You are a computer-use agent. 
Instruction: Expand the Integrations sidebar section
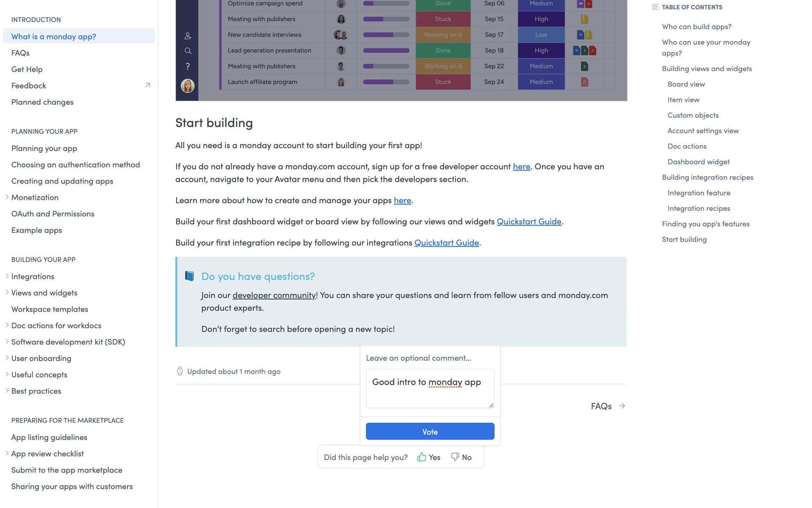(7, 276)
